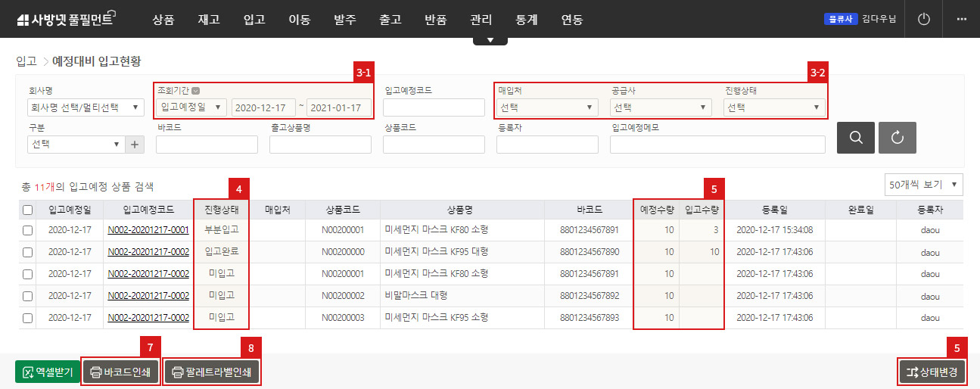
Task: Click the power logout icon
Action: (922, 19)
